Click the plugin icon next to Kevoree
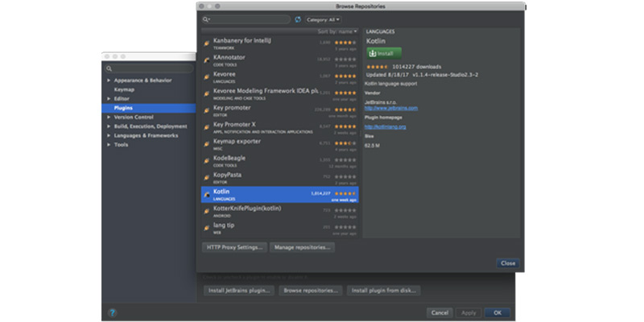Screen dimensions: 644x322 tap(207, 77)
